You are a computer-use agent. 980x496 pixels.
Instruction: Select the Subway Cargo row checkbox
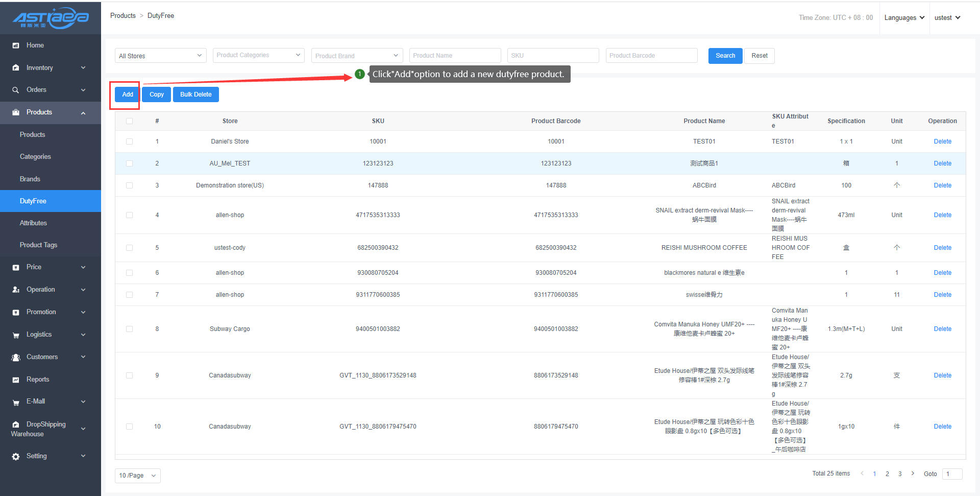point(129,329)
